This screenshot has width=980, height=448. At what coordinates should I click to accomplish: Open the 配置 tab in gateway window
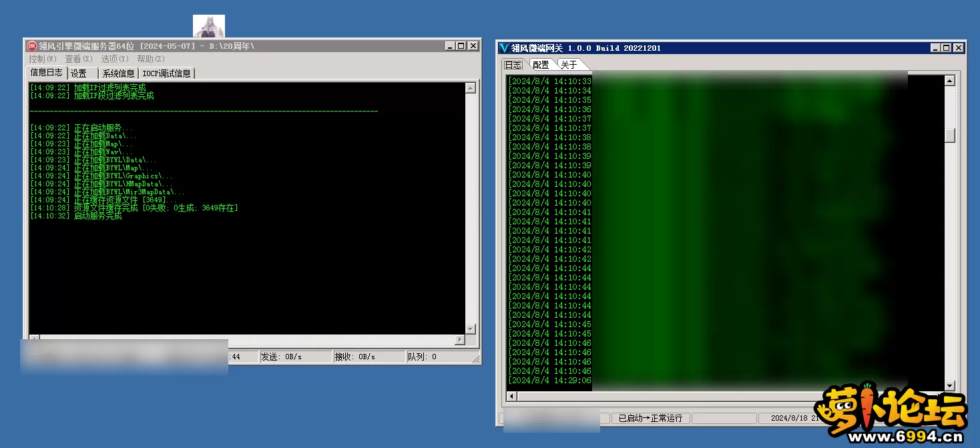(x=541, y=65)
